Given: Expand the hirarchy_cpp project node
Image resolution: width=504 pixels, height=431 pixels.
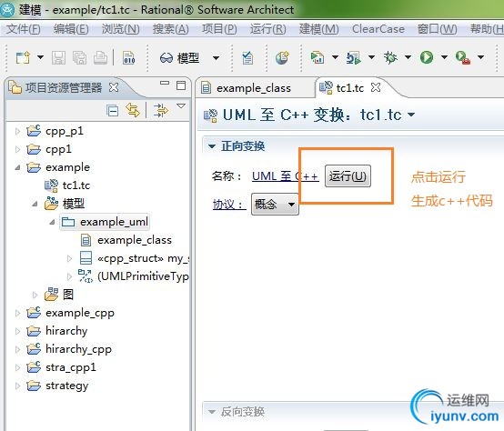Looking at the screenshot, I should (17, 349).
